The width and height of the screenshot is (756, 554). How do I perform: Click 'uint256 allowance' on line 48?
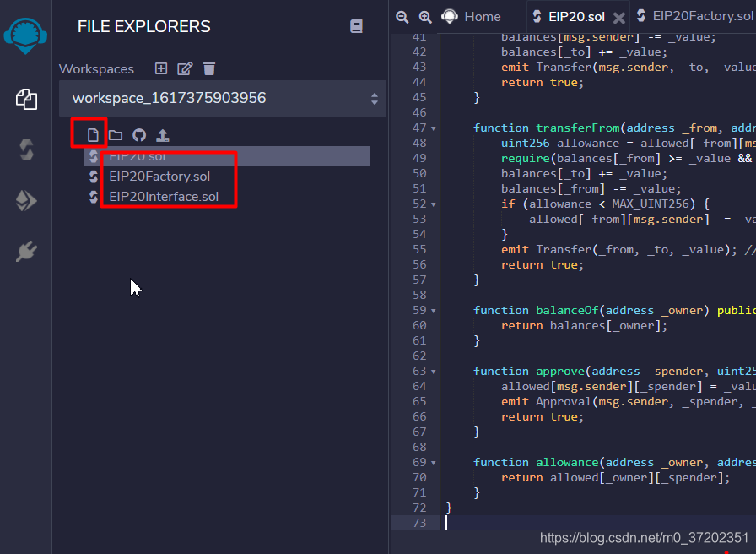(x=560, y=144)
